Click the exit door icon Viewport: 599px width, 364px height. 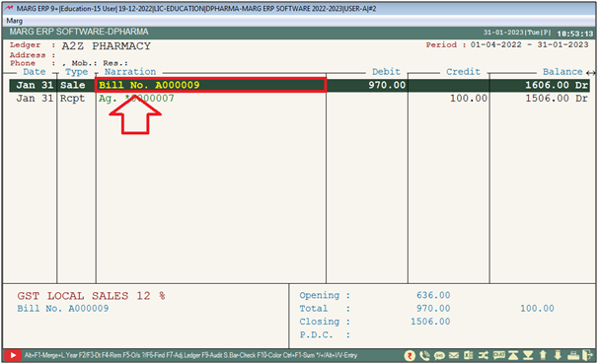[x=587, y=355]
